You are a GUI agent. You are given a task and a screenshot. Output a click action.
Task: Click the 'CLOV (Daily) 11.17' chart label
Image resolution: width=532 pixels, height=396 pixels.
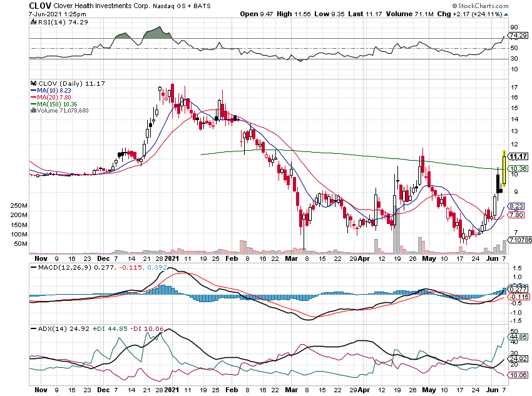71,83
